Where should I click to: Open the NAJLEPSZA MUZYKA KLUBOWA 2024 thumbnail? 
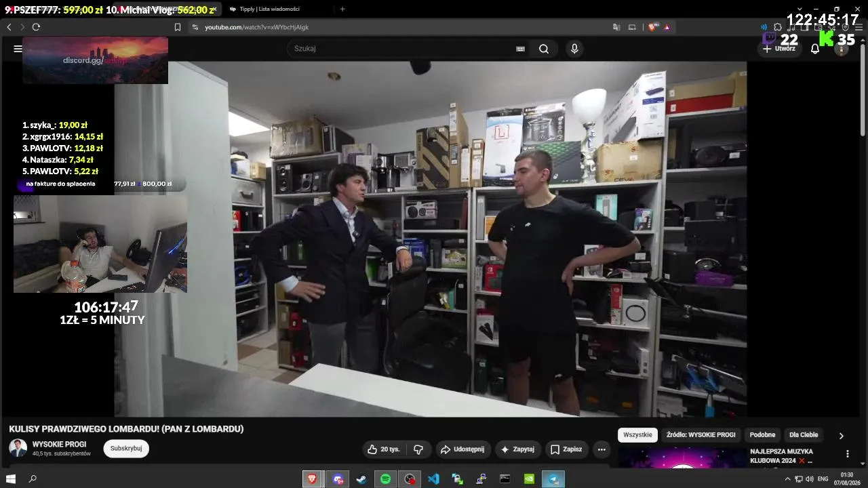pos(682,457)
